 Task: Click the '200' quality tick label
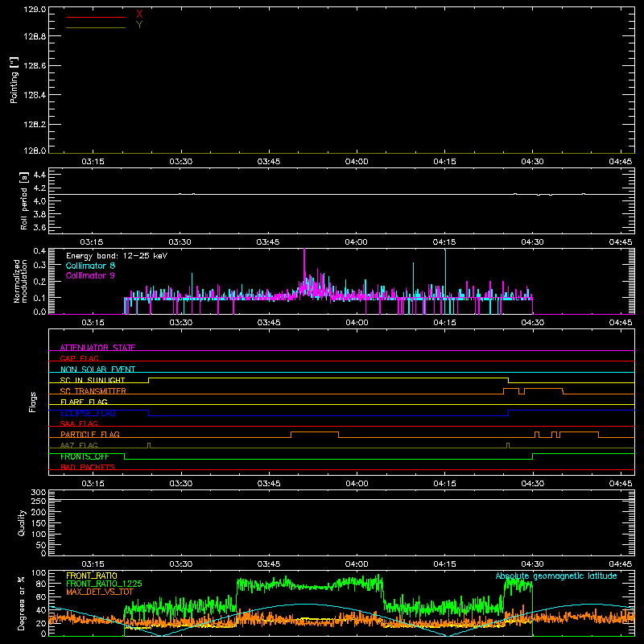pyautogui.click(x=39, y=512)
